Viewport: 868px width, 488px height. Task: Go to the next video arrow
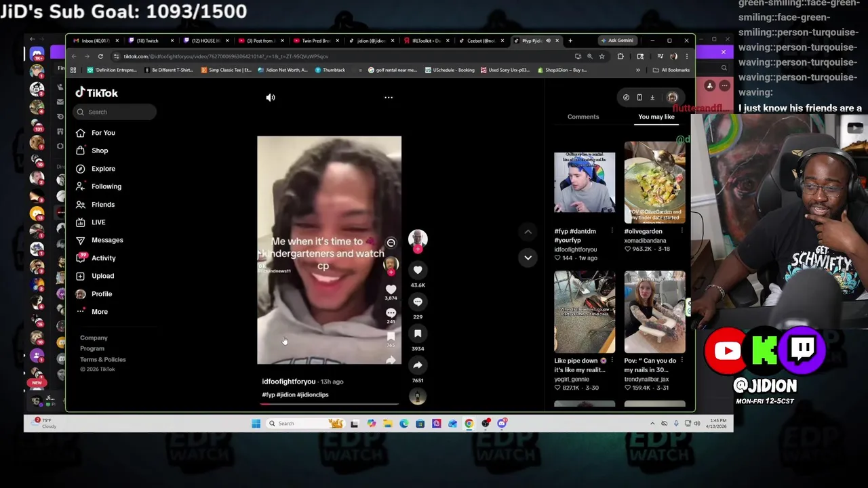tap(528, 258)
